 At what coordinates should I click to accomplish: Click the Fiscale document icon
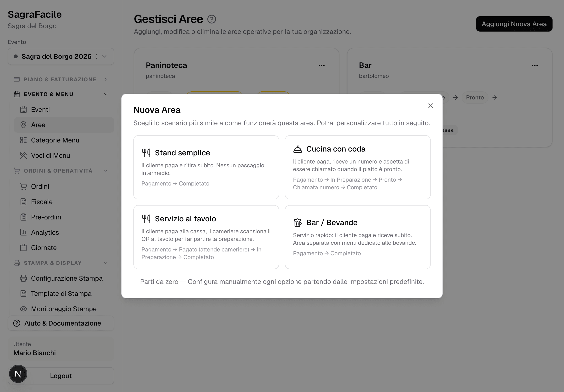click(23, 202)
